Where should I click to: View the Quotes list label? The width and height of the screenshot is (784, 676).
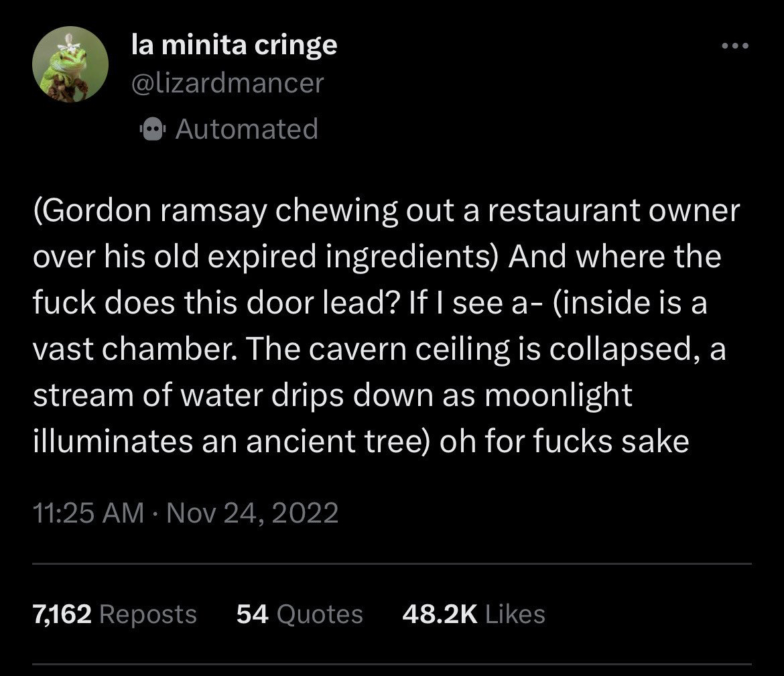(x=319, y=614)
